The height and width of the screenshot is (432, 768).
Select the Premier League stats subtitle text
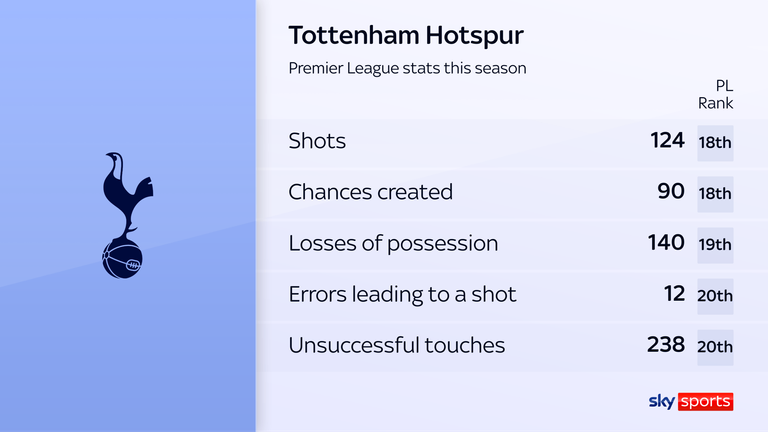tap(407, 69)
